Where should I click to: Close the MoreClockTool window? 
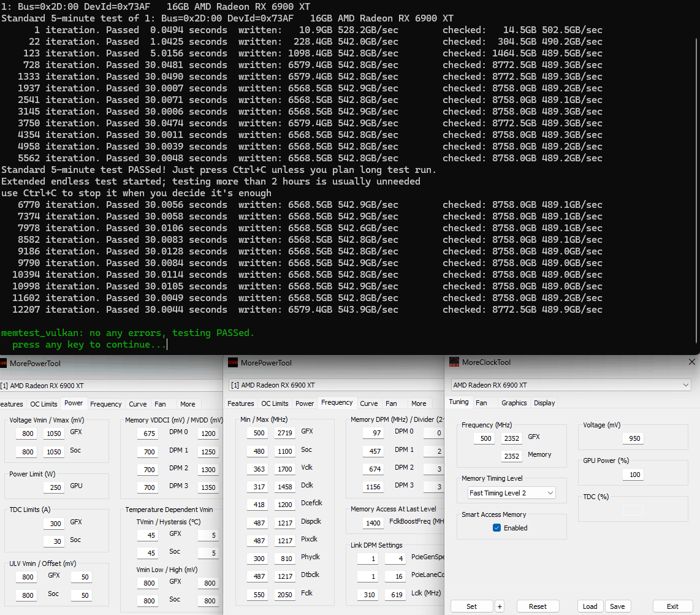692,362
